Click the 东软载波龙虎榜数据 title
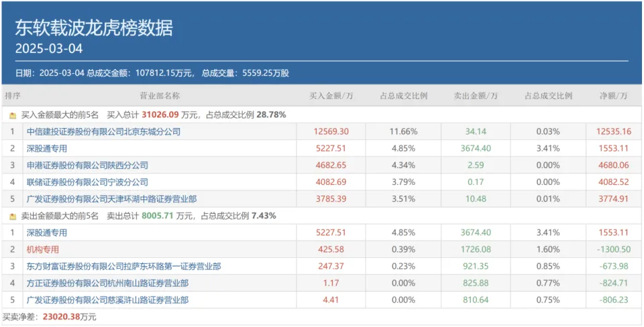 coord(94,27)
